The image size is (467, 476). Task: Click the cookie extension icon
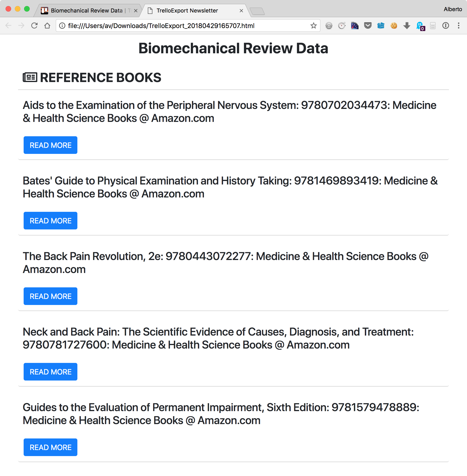pyautogui.click(x=394, y=25)
